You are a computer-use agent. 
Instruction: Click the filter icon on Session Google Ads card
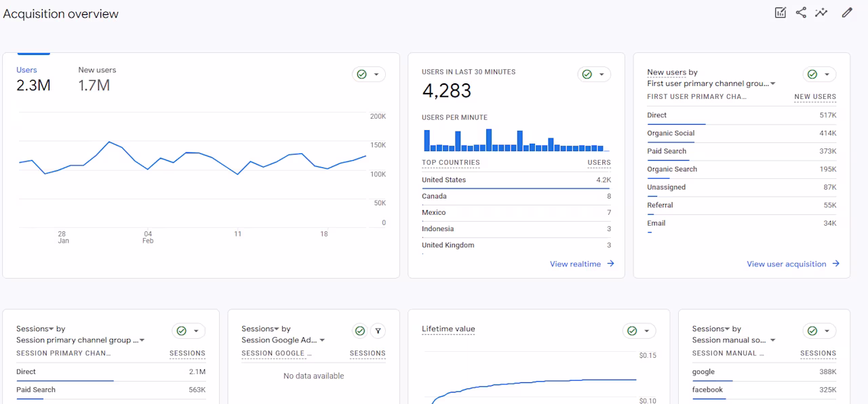[378, 331]
